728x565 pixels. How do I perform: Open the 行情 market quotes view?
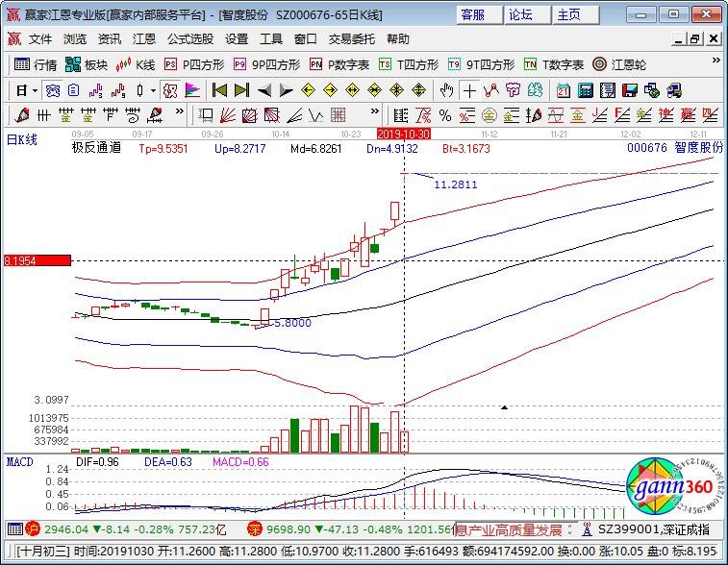pos(36,64)
